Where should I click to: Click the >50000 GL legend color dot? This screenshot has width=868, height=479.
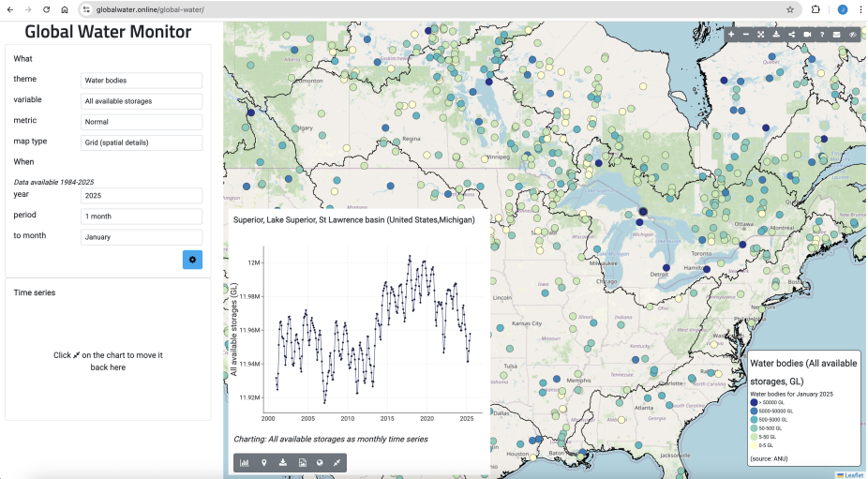pyautogui.click(x=754, y=402)
